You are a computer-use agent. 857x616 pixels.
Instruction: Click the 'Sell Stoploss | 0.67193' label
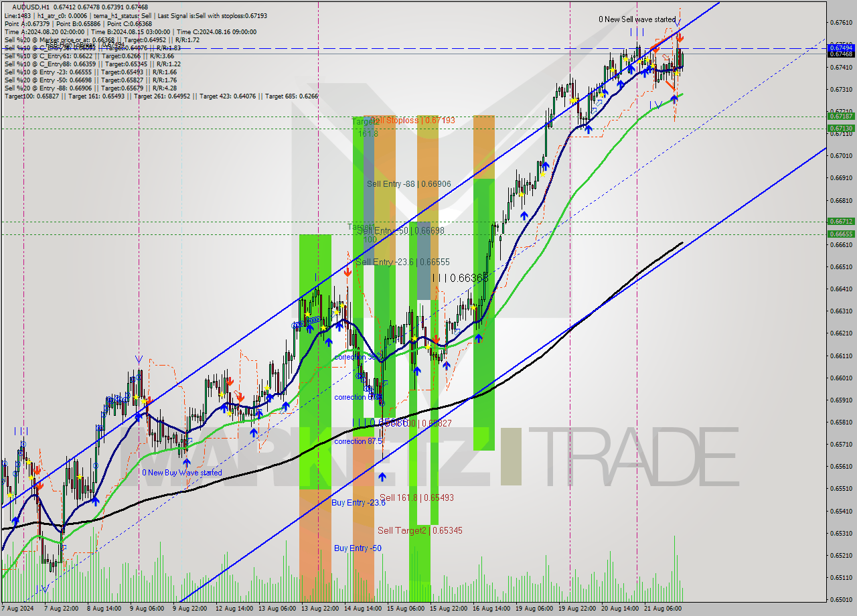(x=412, y=121)
